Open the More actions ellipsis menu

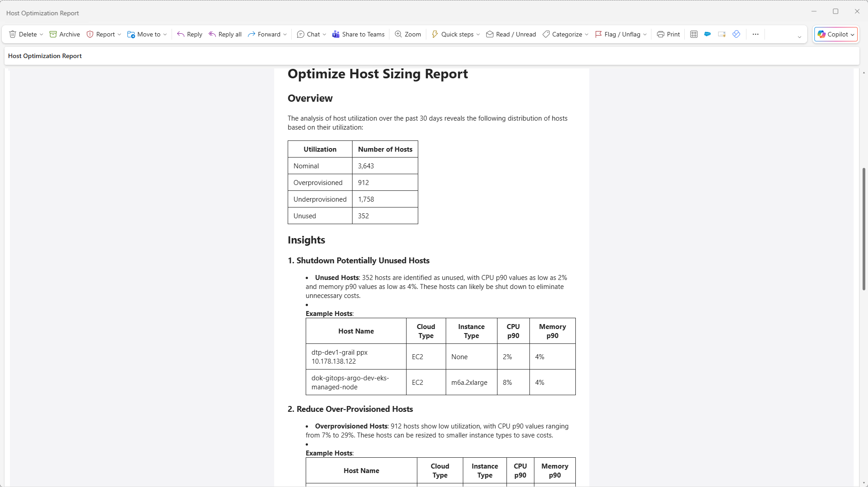click(x=755, y=34)
